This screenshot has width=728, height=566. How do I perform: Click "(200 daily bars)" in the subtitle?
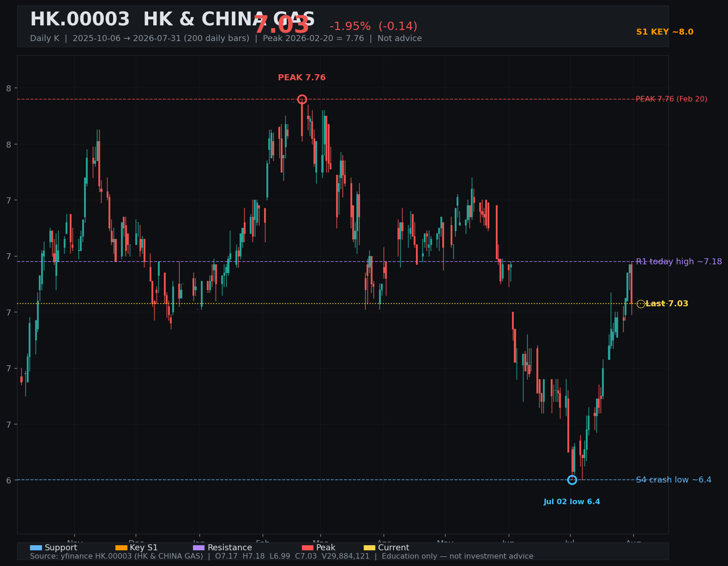(x=217, y=38)
